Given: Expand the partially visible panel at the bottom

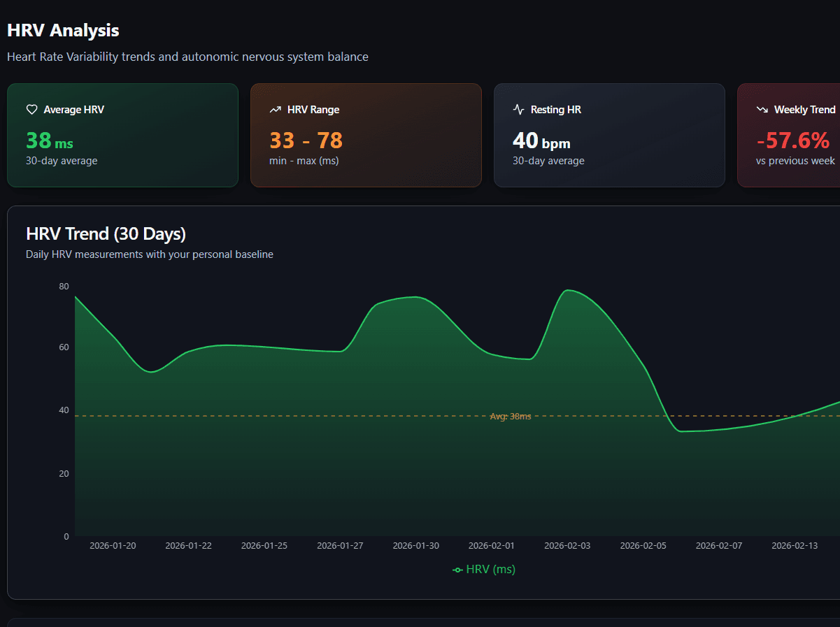Looking at the screenshot, I should tap(420, 621).
